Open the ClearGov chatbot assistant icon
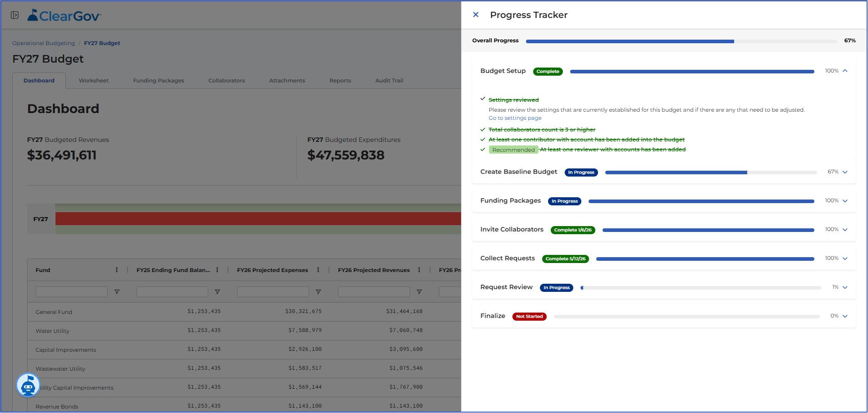This screenshot has height=413, width=868. pos(28,385)
